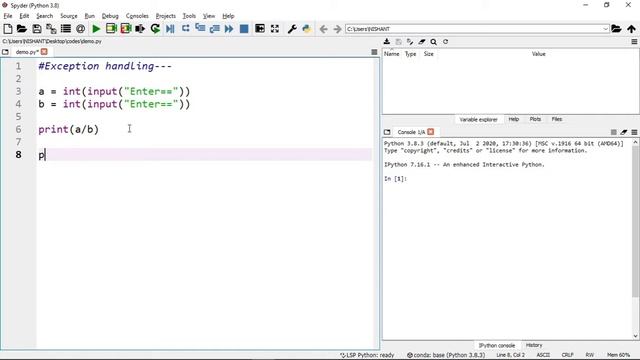Refresh variables icon
640x360 pixels.
(445, 42)
